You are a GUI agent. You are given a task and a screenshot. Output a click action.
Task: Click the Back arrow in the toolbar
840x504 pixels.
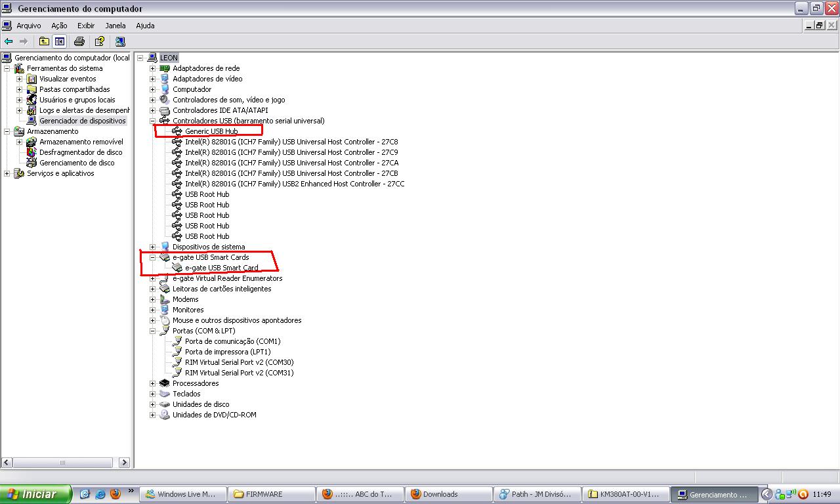pos(9,41)
